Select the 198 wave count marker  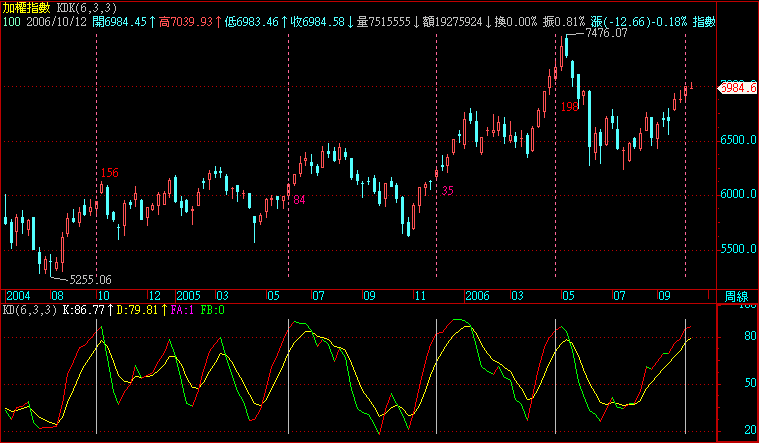click(570, 106)
